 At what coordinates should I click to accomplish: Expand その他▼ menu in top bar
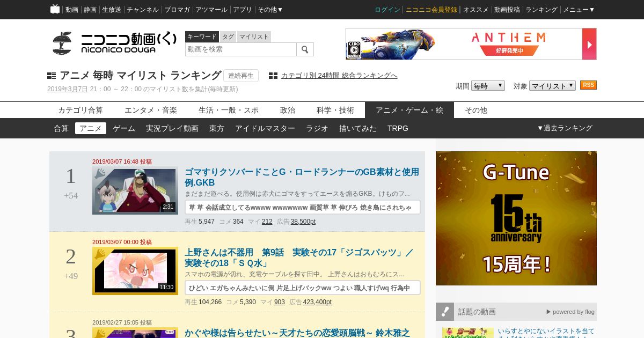tap(270, 10)
